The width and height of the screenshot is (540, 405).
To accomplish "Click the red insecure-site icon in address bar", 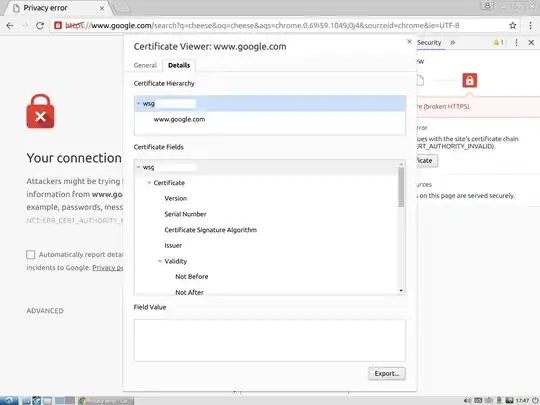I will [x=58, y=25].
